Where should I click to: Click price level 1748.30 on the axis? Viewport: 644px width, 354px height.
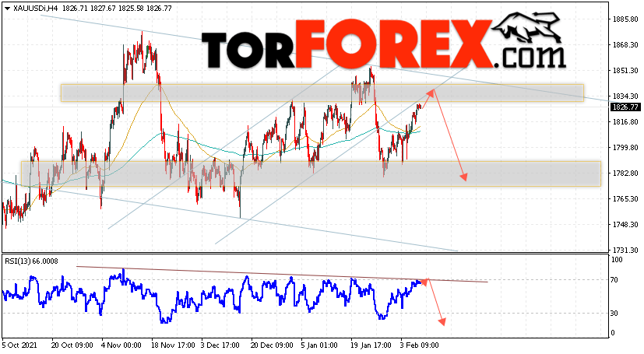tap(625, 225)
